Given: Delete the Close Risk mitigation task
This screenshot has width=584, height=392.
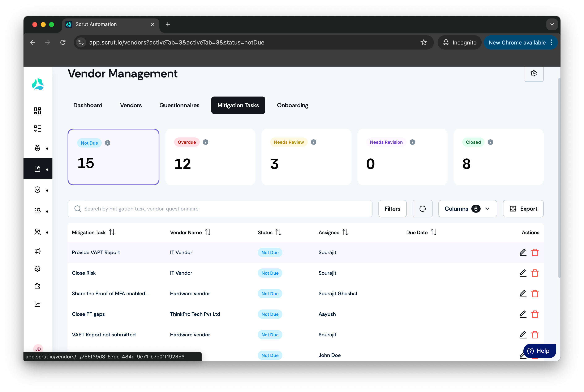Looking at the screenshot, I should click(535, 273).
